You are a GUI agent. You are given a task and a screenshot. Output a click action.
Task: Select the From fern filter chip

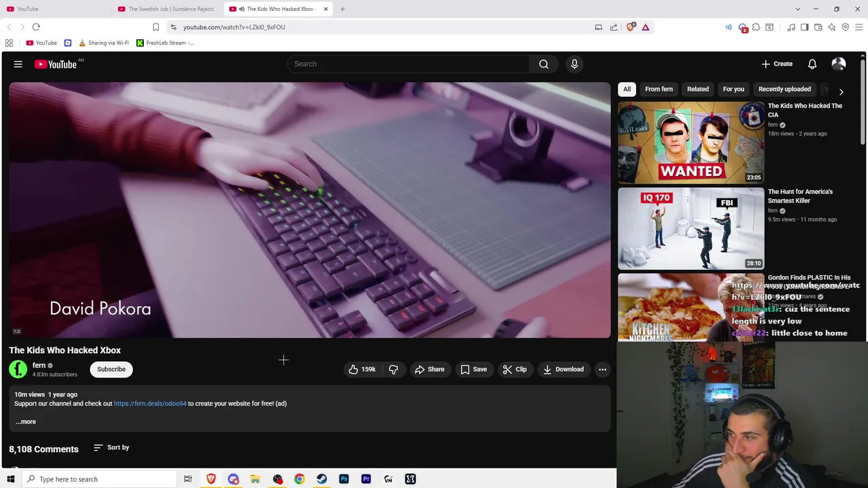(x=658, y=89)
